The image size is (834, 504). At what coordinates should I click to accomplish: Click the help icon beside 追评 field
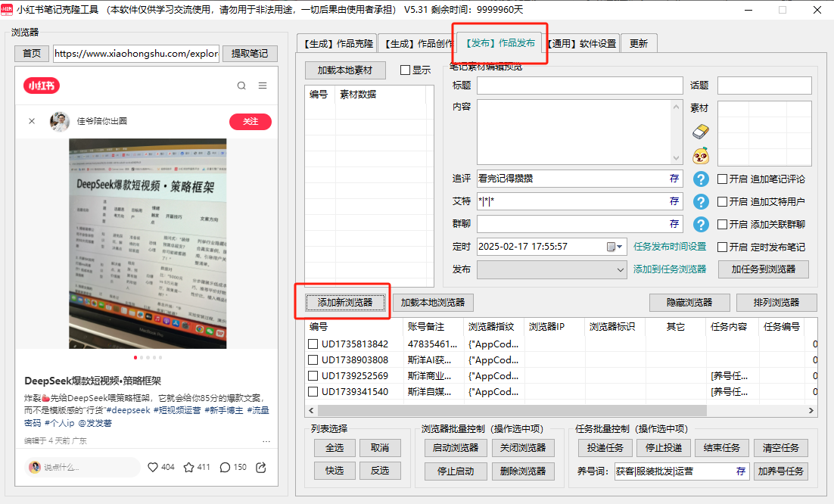pyautogui.click(x=701, y=179)
